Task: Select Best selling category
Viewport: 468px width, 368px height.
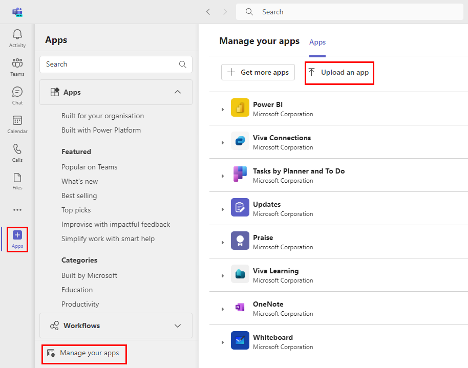Action: tap(79, 196)
